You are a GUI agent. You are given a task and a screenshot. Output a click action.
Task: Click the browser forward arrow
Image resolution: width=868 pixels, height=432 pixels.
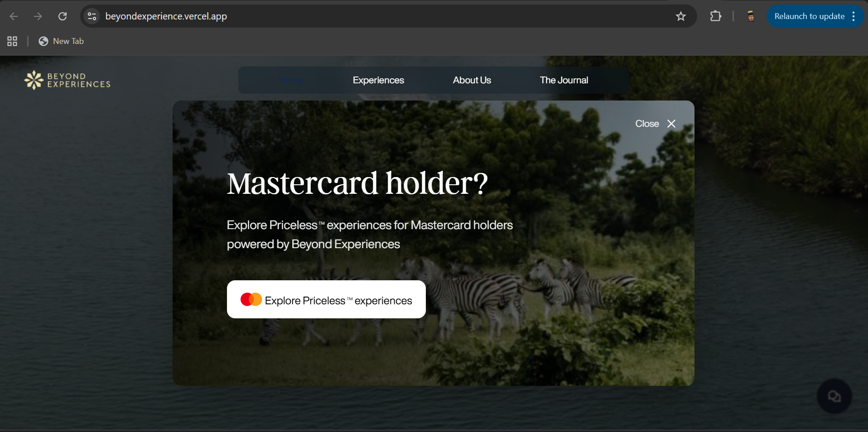click(x=38, y=16)
